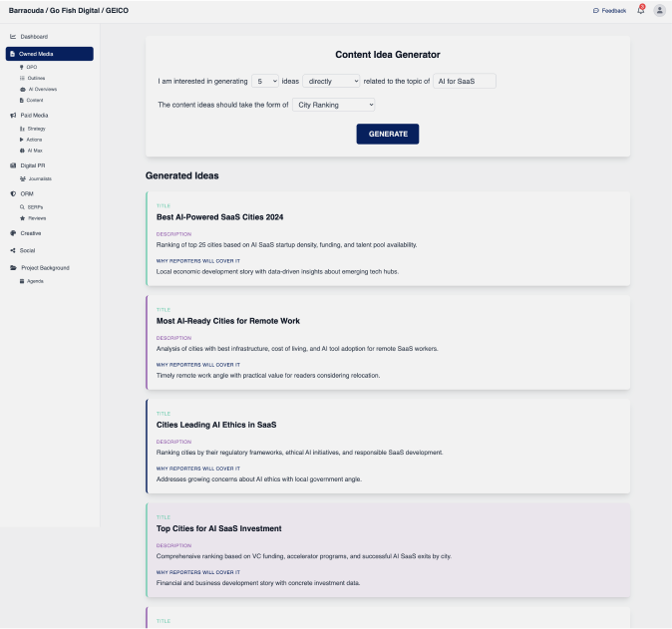Select the Top Cities for AI SaaS Investment card
The width and height of the screenshot is (672, 629).
coord(388,550)
